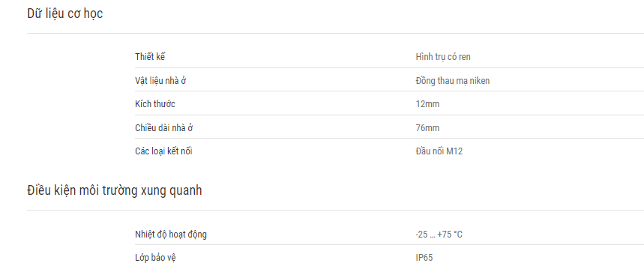The height and width of the screenshot is (278, 644).
Task: Select the 'Vật liệu nhà ở' label
Action: 160,80
